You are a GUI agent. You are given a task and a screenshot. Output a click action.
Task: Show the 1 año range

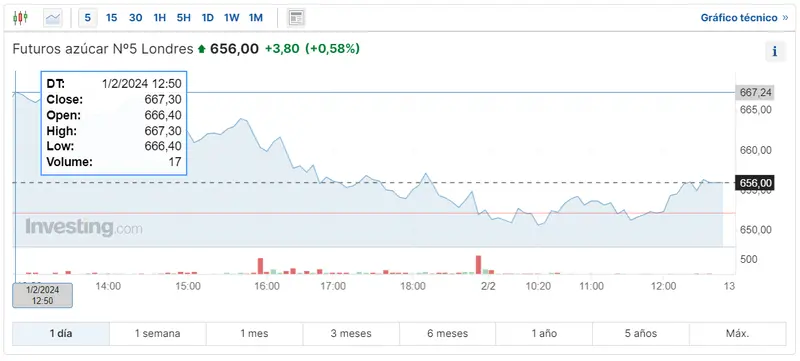click(x=544, y=334)
